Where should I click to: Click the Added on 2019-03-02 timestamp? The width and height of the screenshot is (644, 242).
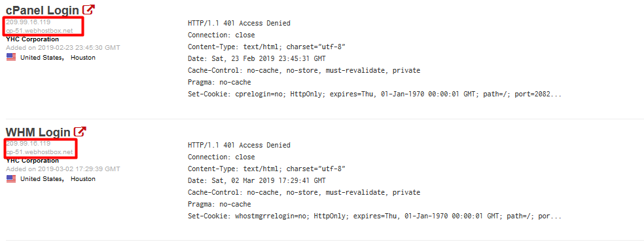(63, 169)
